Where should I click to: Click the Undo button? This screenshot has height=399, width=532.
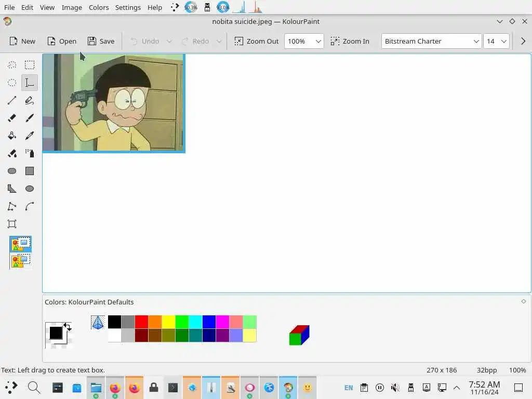tap(145, 41)
